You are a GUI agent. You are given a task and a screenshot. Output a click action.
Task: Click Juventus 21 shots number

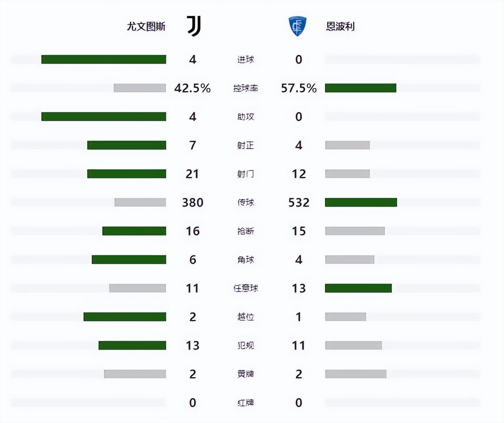point(192,174)
